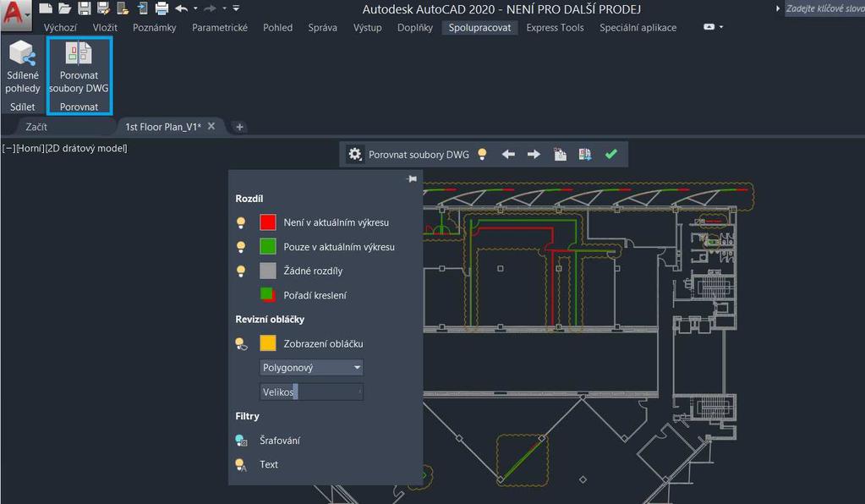Image resolution: width=865 pixels, height=504 pixels.
Task: Select the Spolupracovat ribbon tab
Action: click(x=479, y=28)
